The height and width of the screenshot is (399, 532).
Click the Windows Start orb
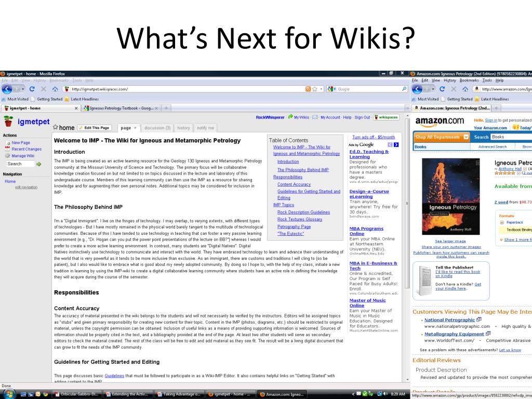click(x=9, y=394)
